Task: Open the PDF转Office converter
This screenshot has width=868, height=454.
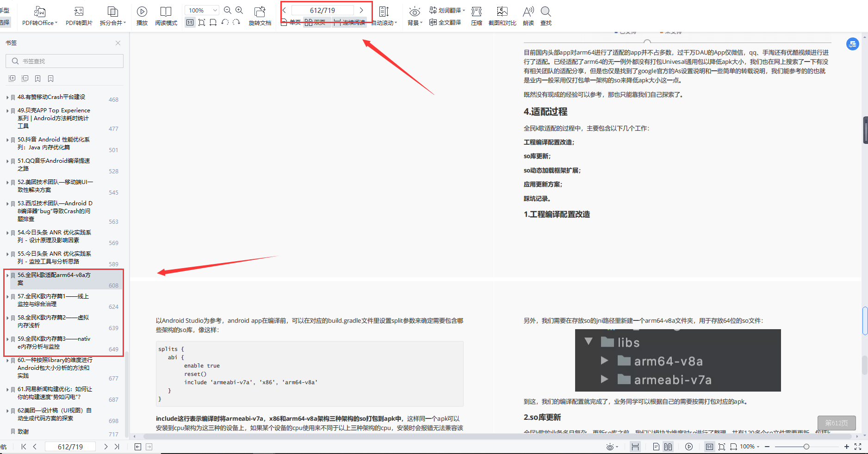Action: [40, 16]
